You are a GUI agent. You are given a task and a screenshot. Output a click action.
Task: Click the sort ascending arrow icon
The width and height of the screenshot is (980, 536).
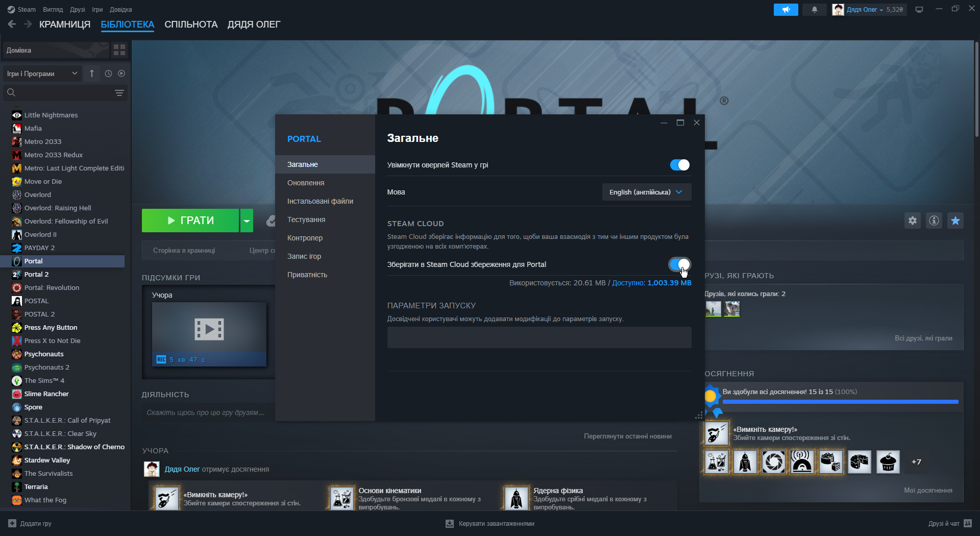pyautogui.click(x=92, y=74)
